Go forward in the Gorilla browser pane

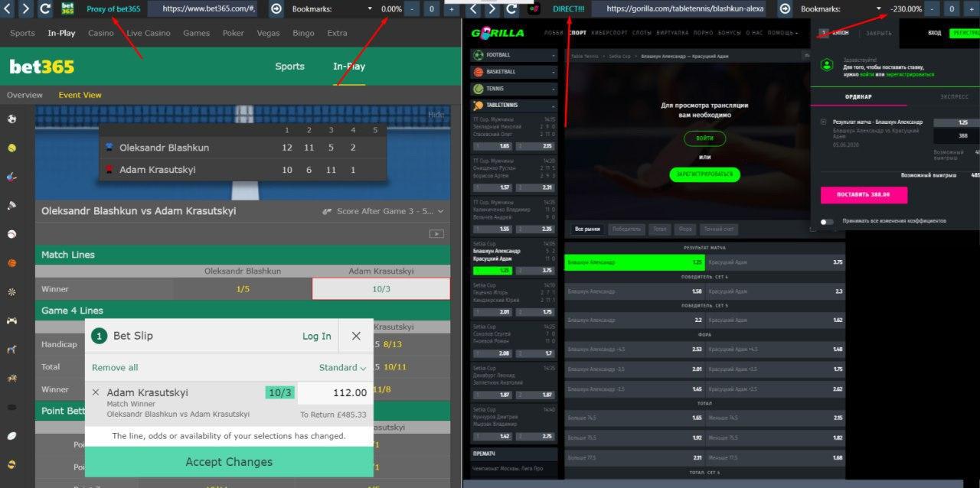click(x=492, y=9)
